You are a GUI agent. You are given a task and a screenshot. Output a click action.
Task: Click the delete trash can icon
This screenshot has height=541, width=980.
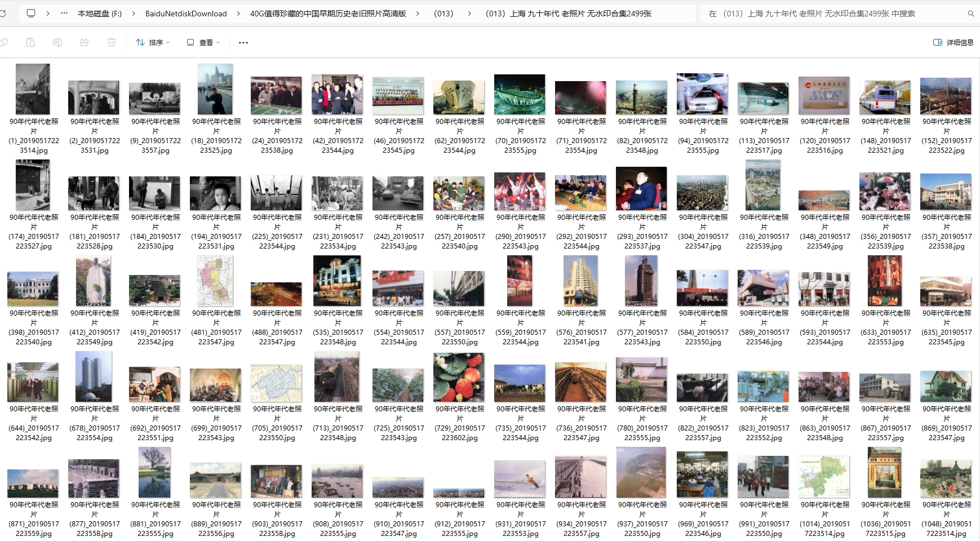(112, 42)
